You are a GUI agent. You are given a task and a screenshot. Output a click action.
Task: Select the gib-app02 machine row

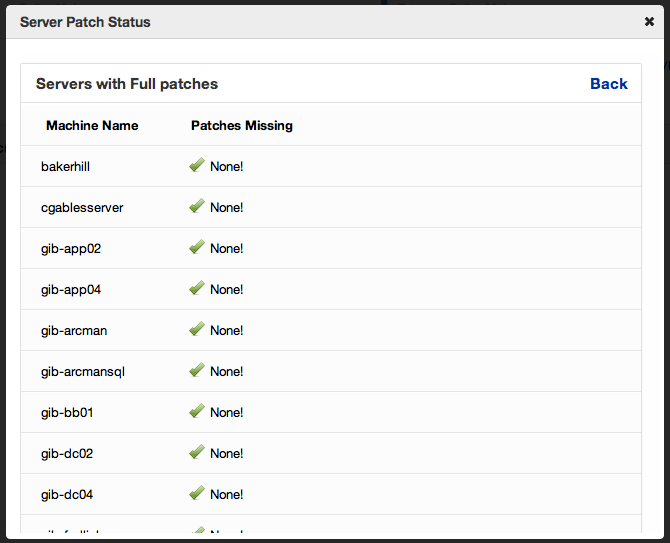pyautogui.click(x=71, y=249)
